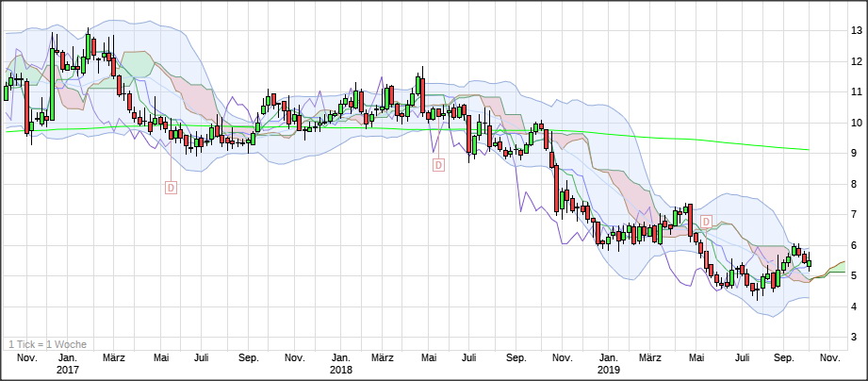Viewport: 868px width, 381px height.
Task: Click the 'März' label in 2017
Action: 114,357
